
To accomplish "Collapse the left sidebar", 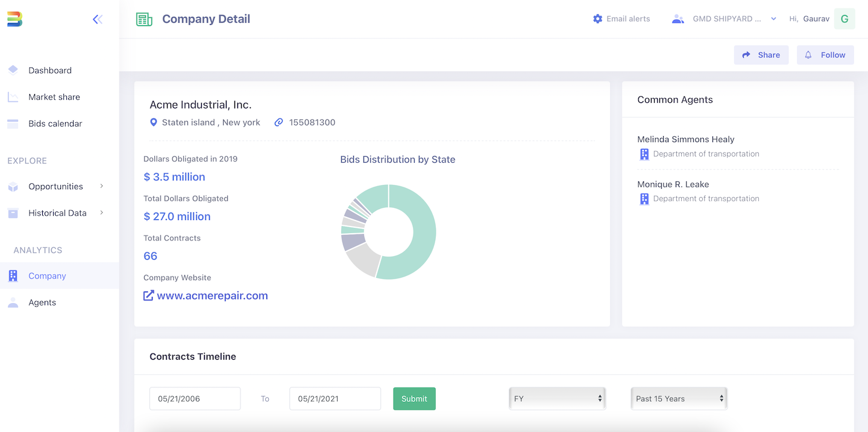I will 98,19.
